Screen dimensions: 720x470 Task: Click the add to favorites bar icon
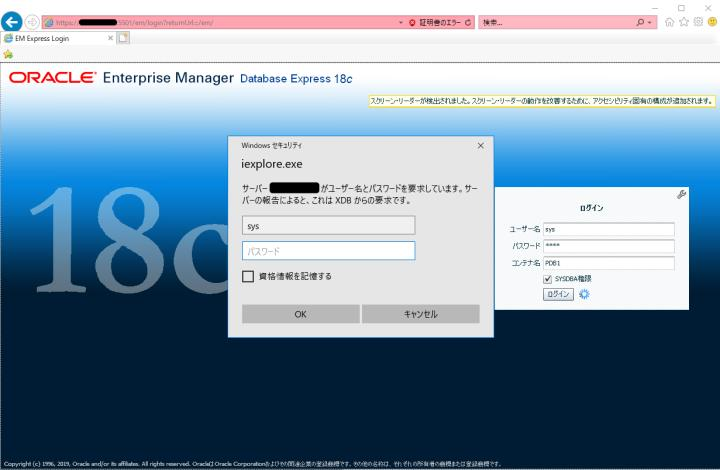coord(8,54)
